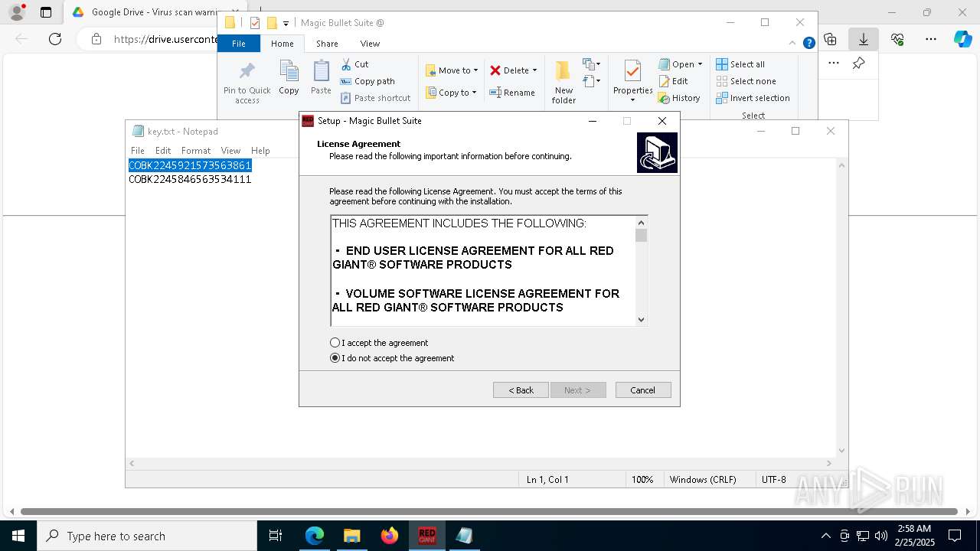
Task: Open File Explorer from taskbar
Action: (352, 536)
